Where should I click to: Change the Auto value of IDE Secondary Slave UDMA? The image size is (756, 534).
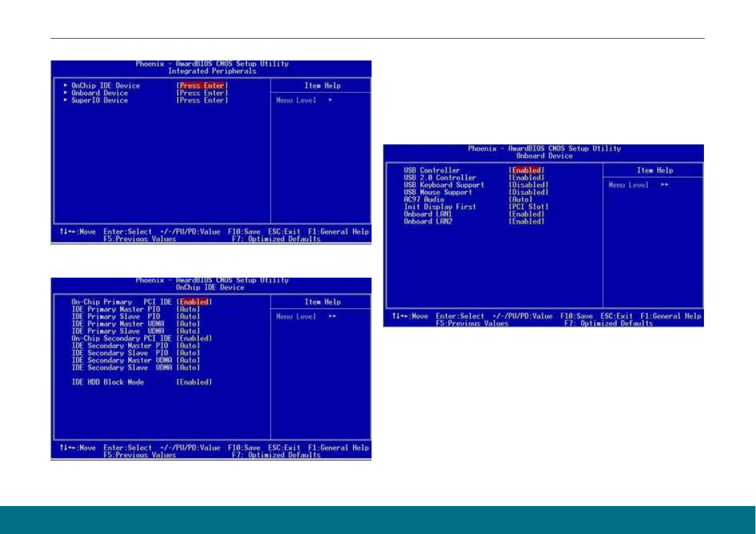[188, 367]
